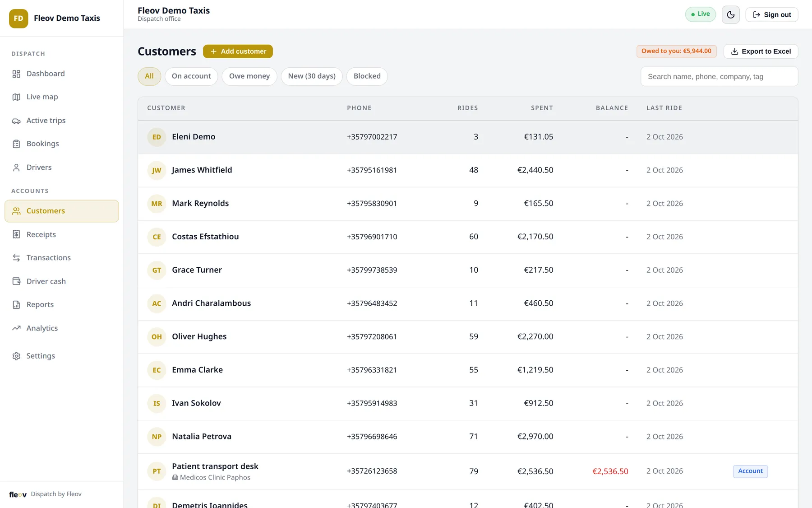This screenshot has height=508, width=812.
Task: Open the Customers sidebar menu item
Action: coord(62,211)
